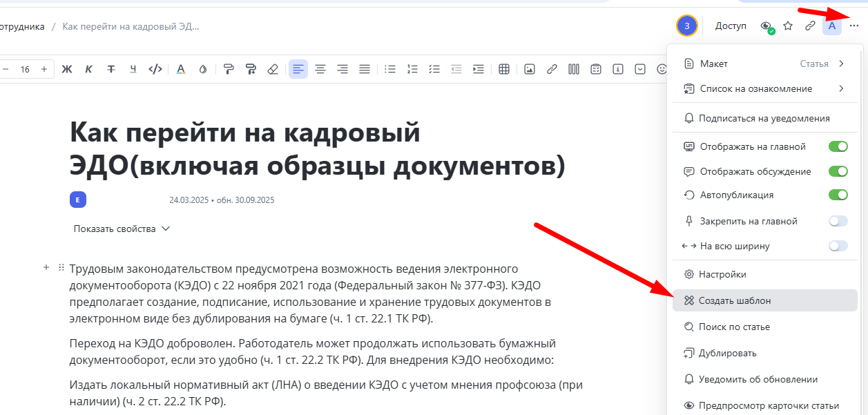Add a hyperlink using the link icon

[x=551, y=68]
